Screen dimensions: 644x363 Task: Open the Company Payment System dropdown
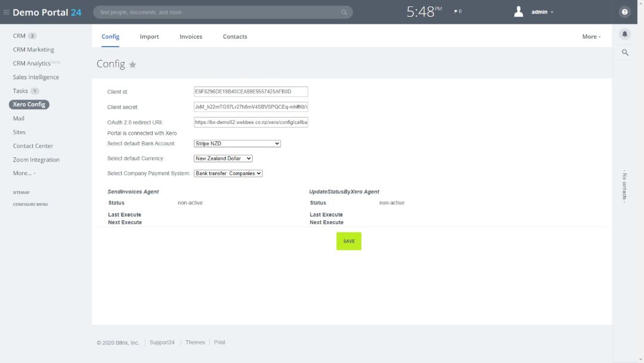[x=228, y=173]
